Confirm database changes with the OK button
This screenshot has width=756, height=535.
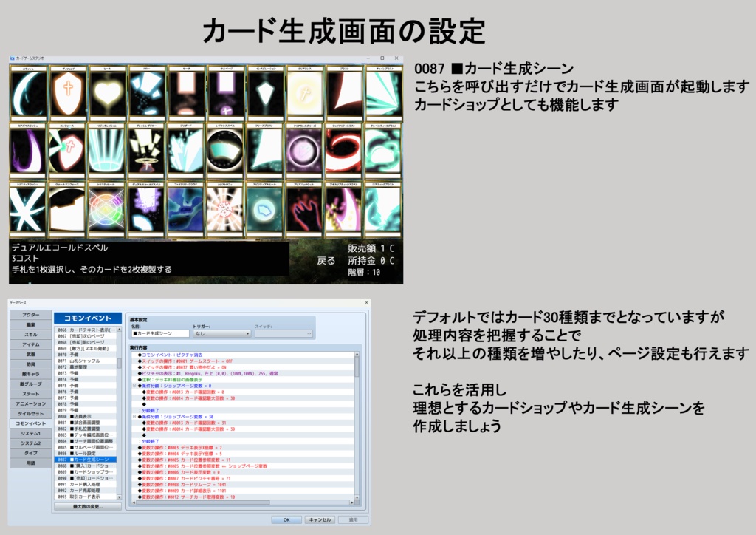(x=286, y=519)
